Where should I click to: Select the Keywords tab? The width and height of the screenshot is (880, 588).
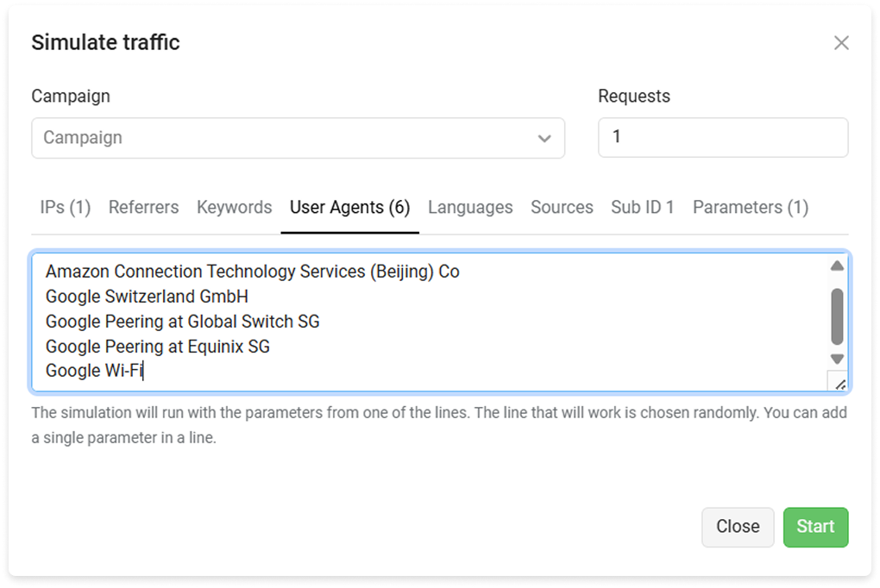click(x=234, y=207)
